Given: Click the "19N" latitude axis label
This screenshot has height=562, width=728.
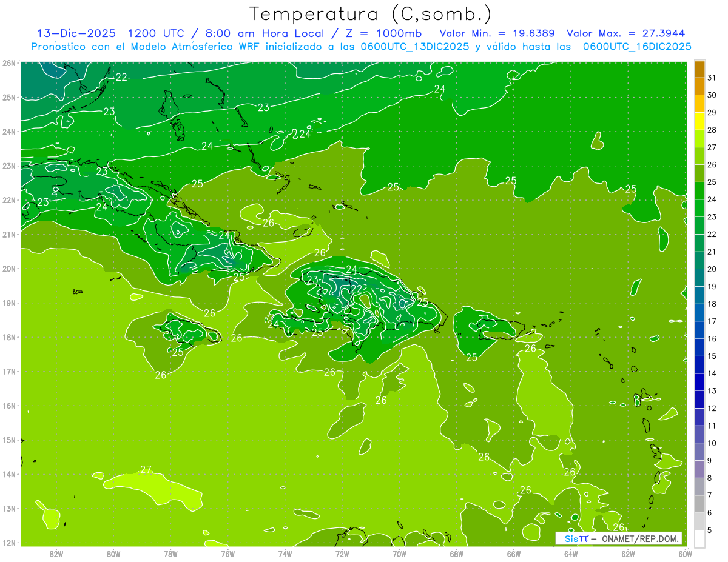Looking at the screenshot, I should (9, 303).
